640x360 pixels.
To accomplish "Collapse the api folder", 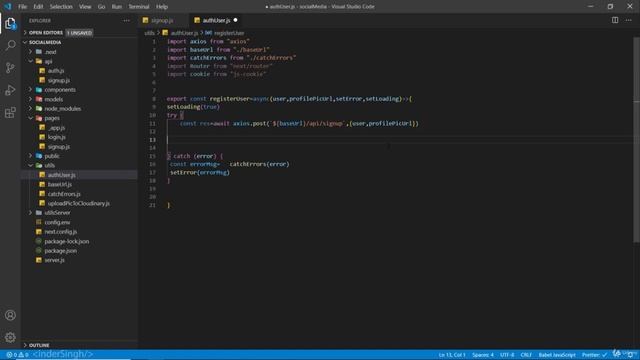I will [48, 61].
